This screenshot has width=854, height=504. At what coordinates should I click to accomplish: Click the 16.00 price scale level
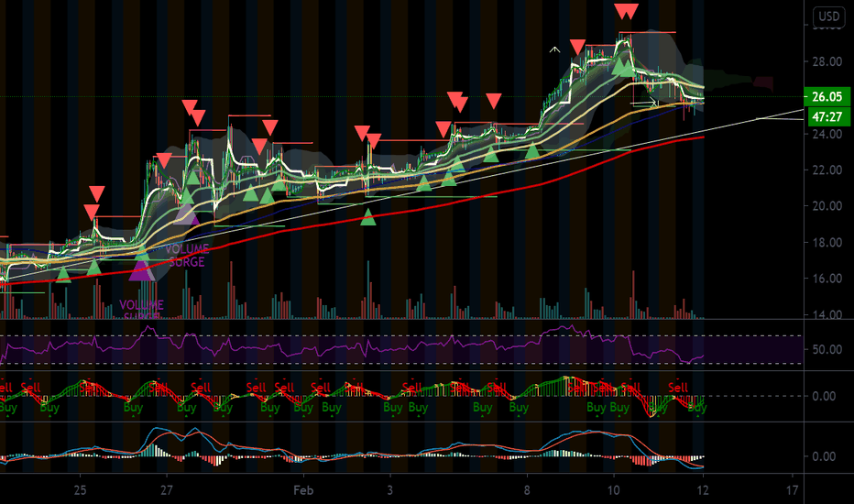point(827,279)
